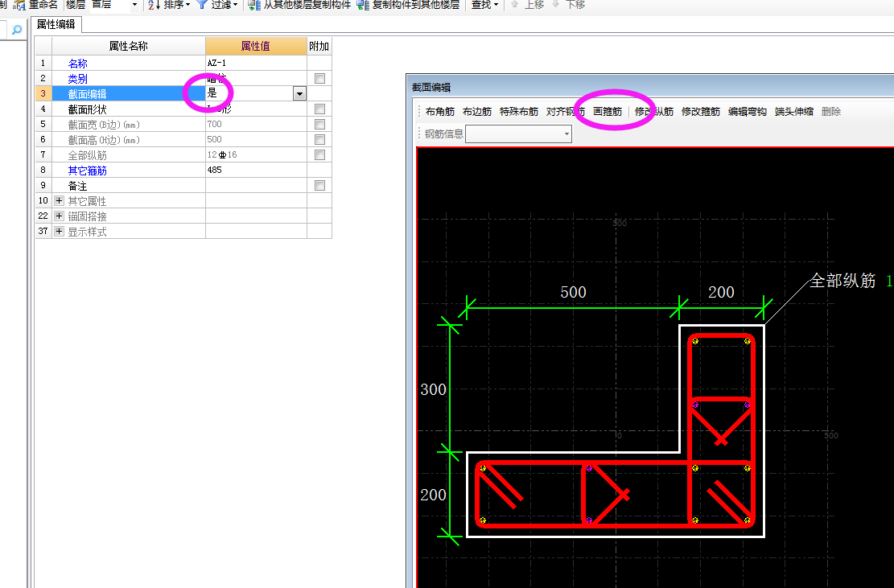The image size is (894, 588).
Task: Expand the 显示样式 group
Action: pos(59,232)
